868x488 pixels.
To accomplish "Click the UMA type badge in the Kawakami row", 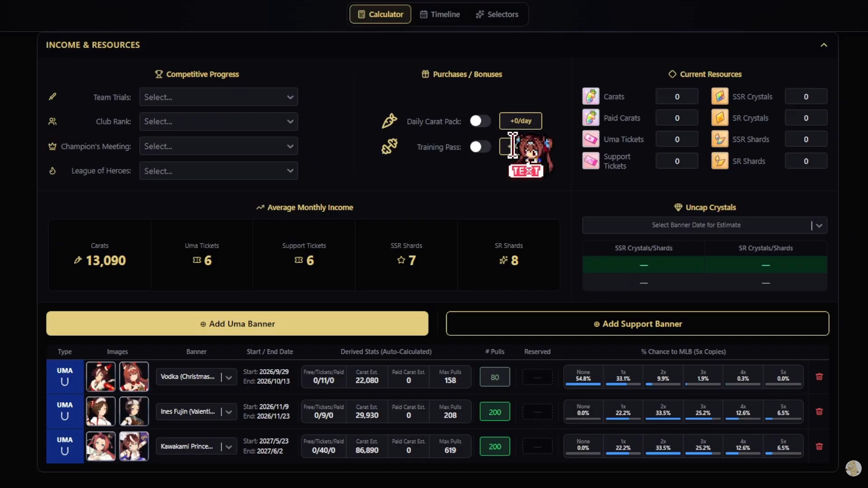I will [x=65, y=446].
